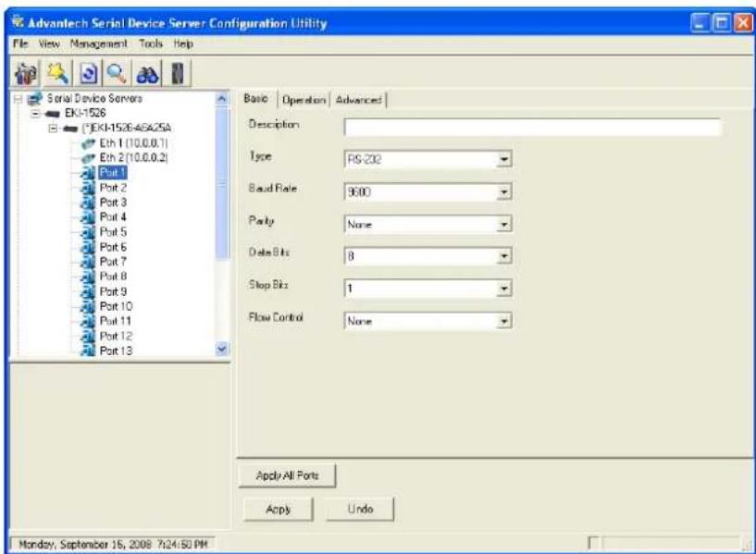Click the binoculars toolbar icon

[147, 74]
